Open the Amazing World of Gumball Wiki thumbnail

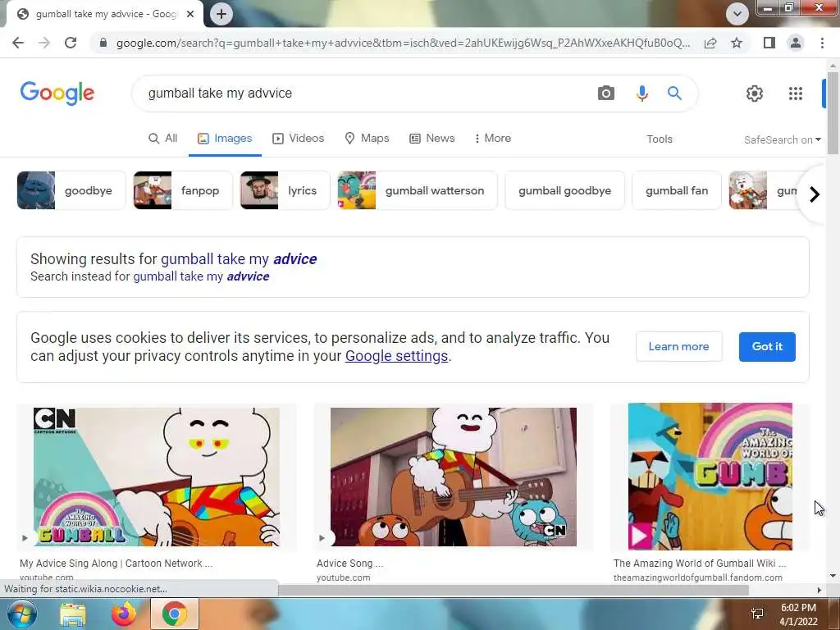pyautogui.click(x=710, y=477)
